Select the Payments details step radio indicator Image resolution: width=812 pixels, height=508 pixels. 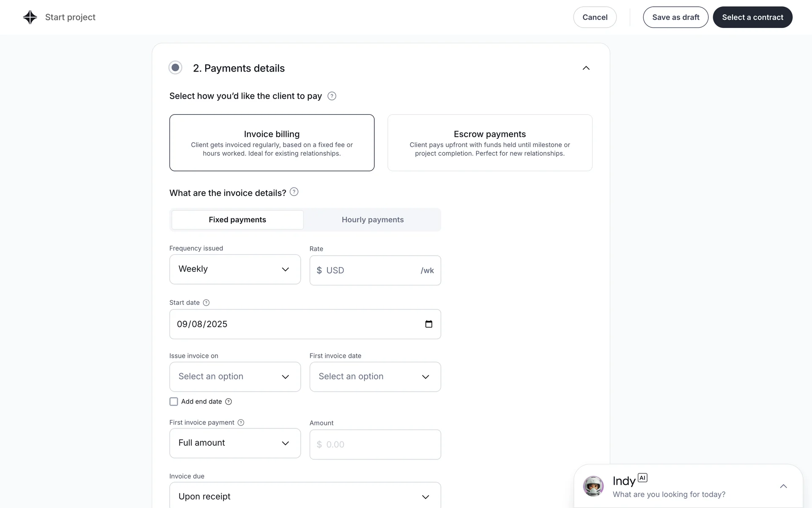tap(176, 68)
